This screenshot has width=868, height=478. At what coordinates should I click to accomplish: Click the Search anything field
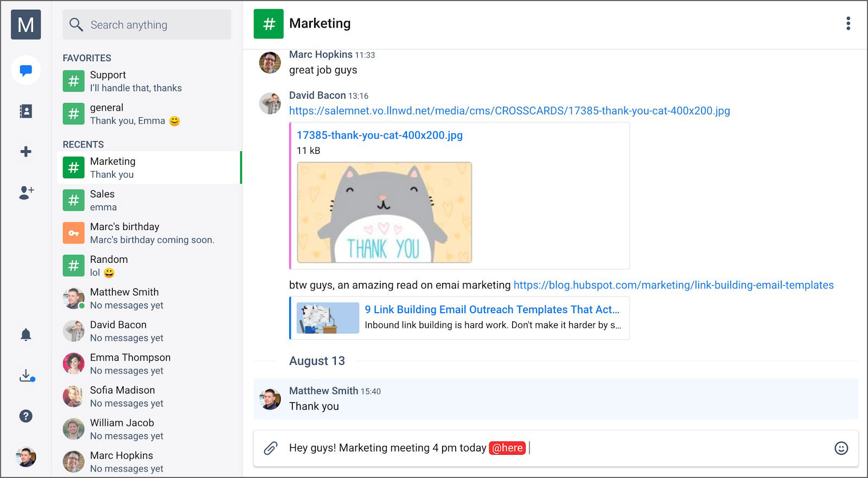[x=146, y=25]
